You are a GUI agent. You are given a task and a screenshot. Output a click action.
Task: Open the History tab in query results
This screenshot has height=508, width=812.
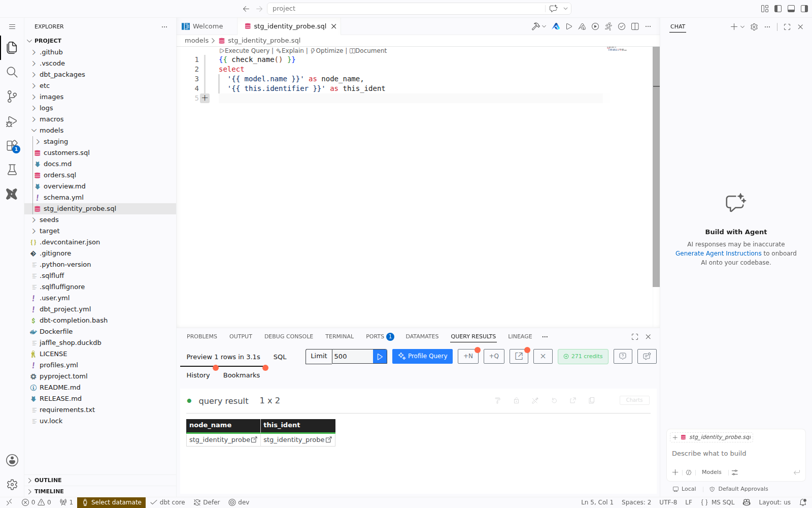click(198, 375)
